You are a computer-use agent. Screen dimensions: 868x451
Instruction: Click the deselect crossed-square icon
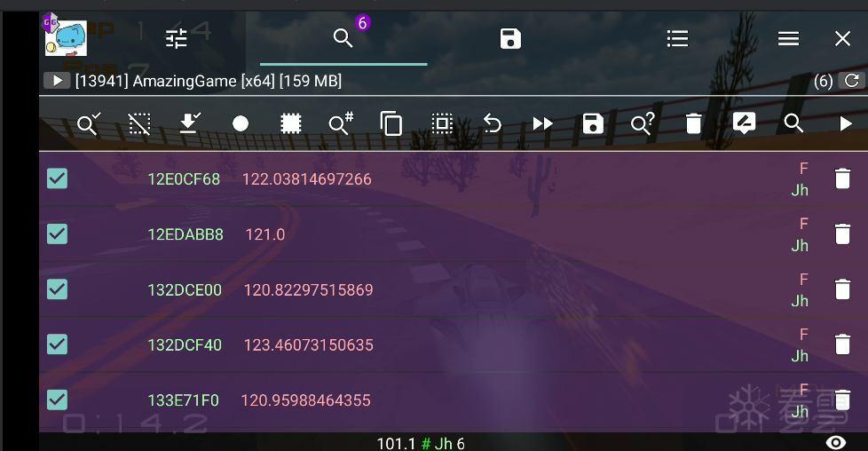coord(139,123)
